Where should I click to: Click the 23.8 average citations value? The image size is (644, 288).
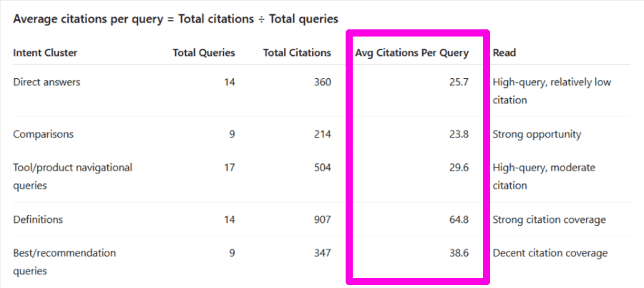[x=459, y=134]
